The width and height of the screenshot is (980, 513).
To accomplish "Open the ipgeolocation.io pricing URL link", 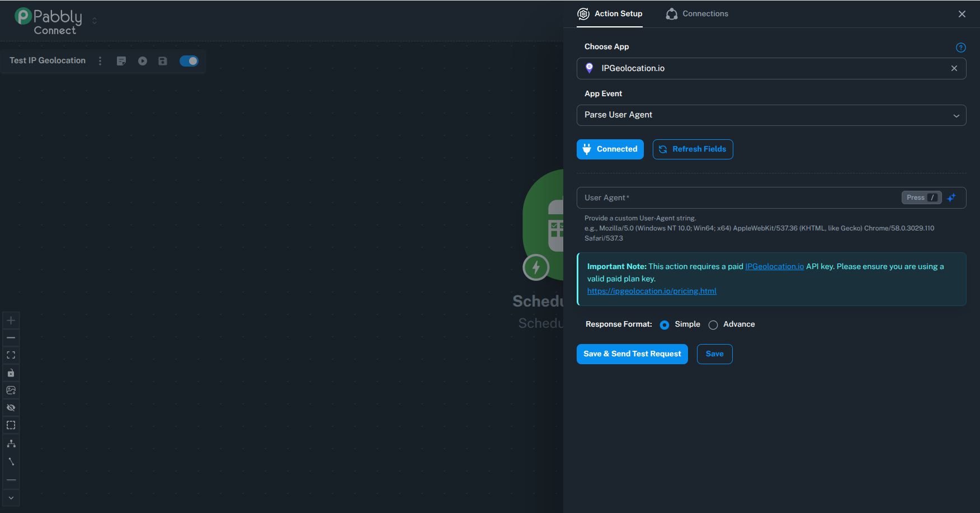I will pos(652,291).
